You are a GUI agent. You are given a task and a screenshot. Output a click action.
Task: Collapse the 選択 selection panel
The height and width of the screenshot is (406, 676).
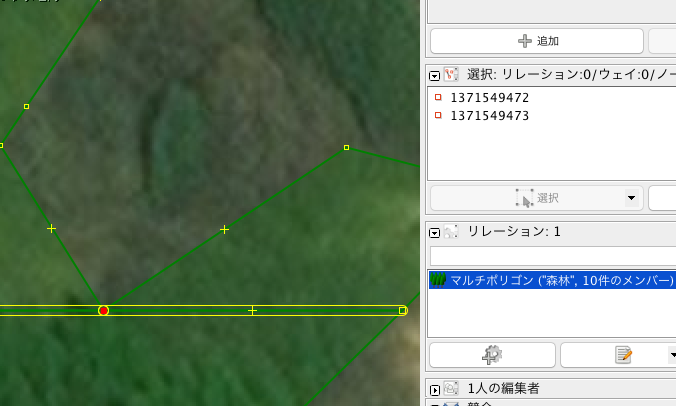pyautogui.click(x=434, y=76)
